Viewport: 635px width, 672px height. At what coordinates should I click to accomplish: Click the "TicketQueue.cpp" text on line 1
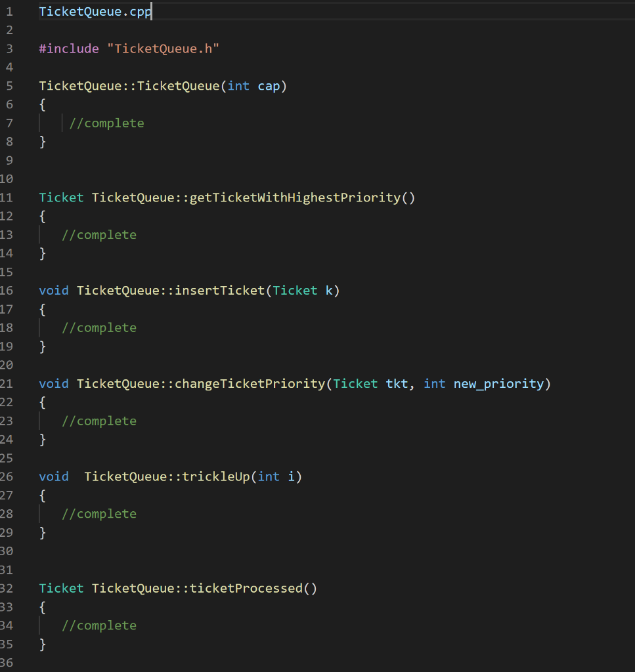click(x=95, y=12)
